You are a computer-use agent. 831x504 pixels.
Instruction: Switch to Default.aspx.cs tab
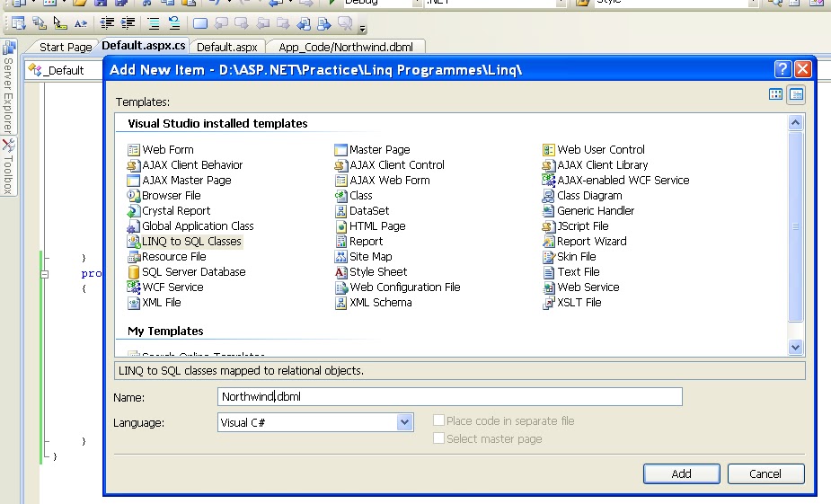(x=144, y=46)
